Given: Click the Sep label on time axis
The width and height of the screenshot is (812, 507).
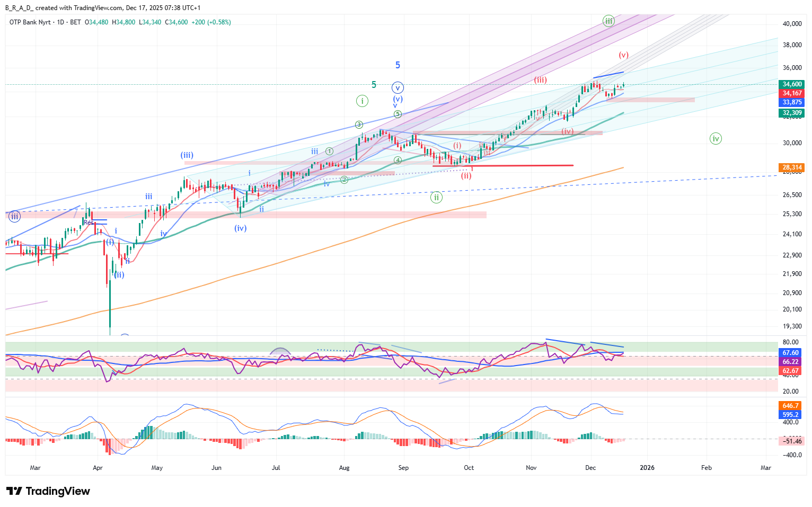Looking at the screenshot, I should coord(403,468).
